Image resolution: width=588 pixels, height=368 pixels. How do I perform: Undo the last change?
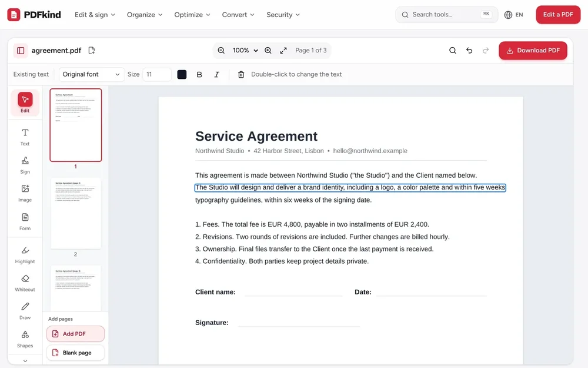[x=469, y=50]
